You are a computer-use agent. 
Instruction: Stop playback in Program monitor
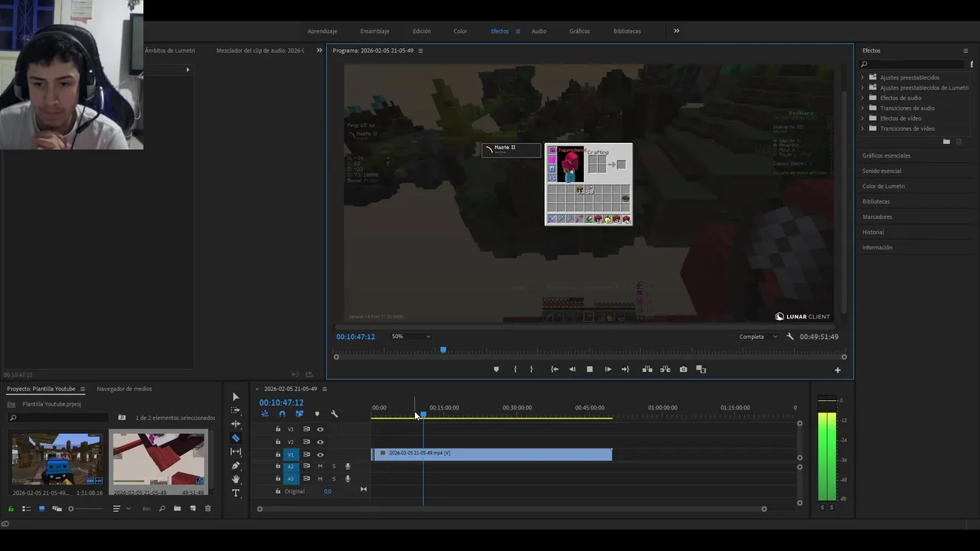tap(590, 370)
